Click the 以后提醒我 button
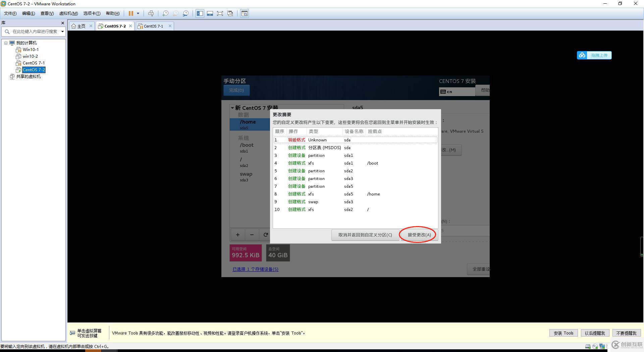644x352 pixels. 595,333
